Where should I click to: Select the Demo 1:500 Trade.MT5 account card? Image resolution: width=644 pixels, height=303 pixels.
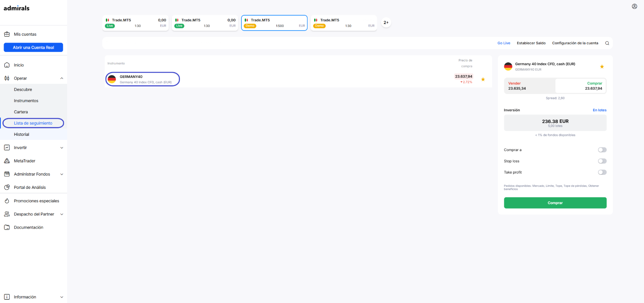click(x=275, y=23)
